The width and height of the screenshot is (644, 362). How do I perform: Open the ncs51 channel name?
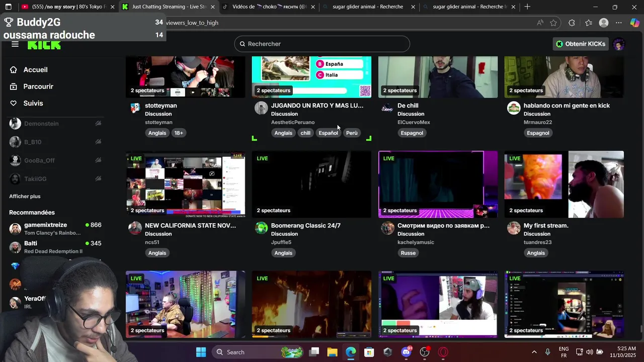pyautogui.click(x=152, y=242)
